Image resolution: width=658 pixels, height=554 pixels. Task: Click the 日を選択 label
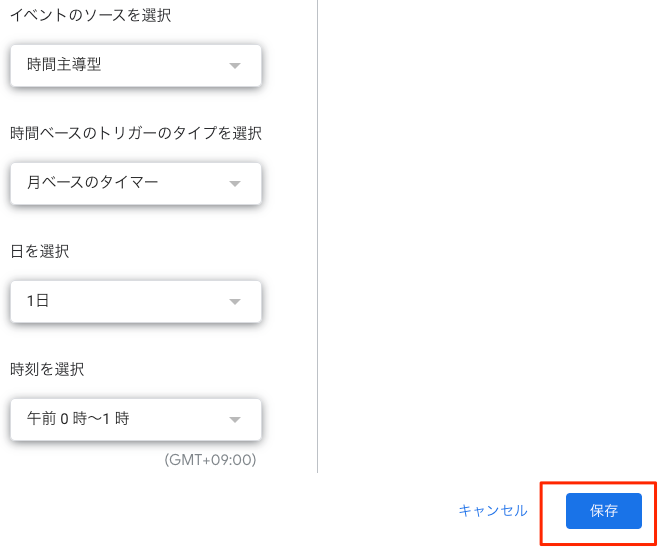click(x=40, y=252)
